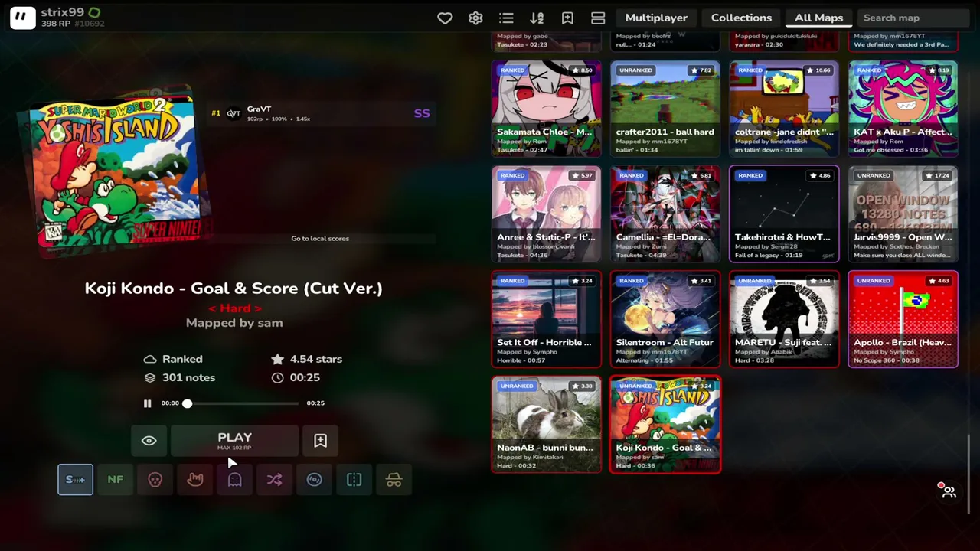This screenshot has width=980, height=551.
Task: Choose the Silentroom - Alt Futur map
Action: tap(665, 319)
